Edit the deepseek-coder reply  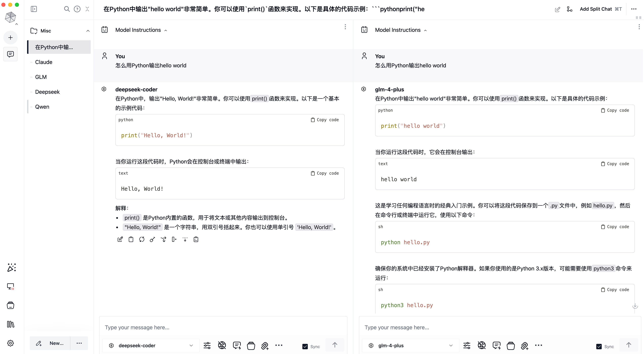click(x=120, y=239)
